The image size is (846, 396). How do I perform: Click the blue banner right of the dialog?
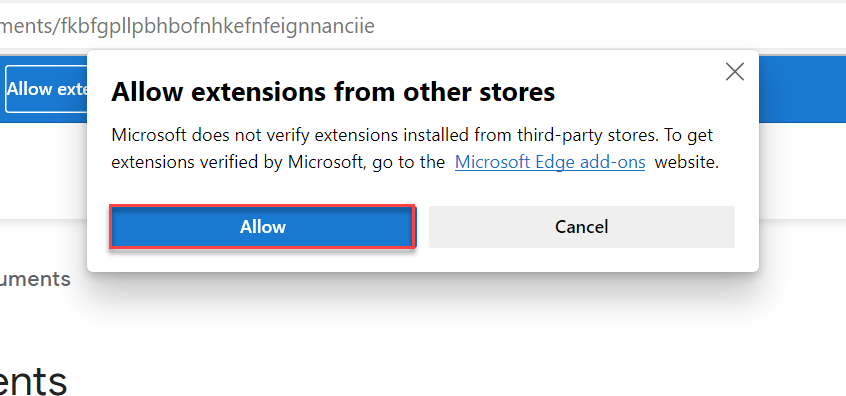tap(802, 89)
